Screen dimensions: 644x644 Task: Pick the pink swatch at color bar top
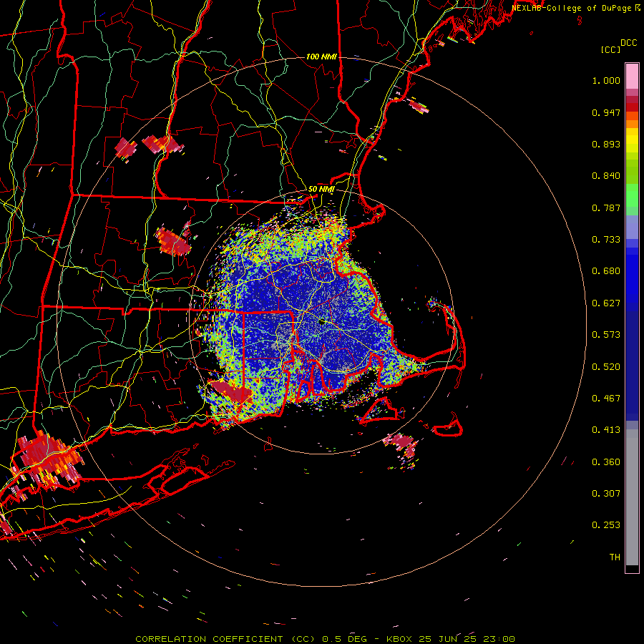pyautogui.click(x=632, y=76)
